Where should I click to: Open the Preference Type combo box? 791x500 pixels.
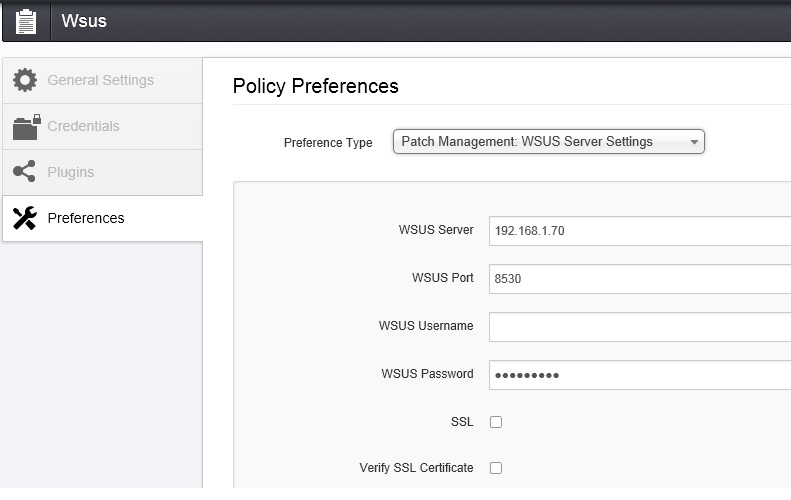pos(540,142)
